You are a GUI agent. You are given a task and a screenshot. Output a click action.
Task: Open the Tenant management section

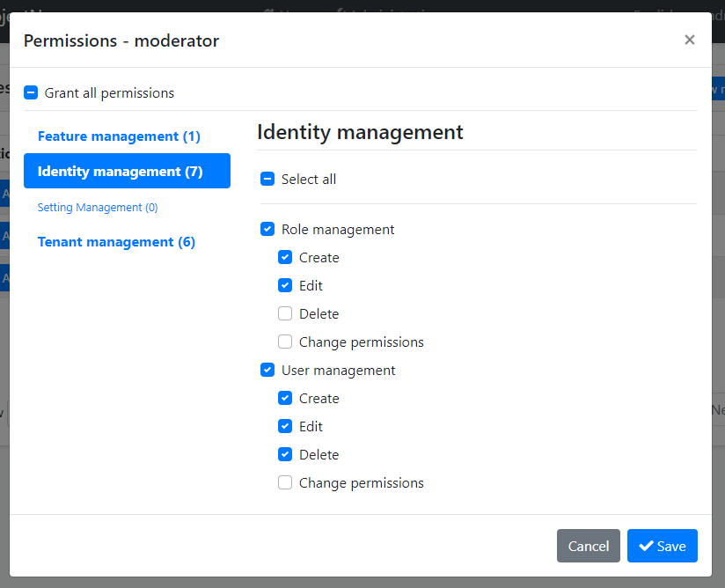click(x=116, y=241)
